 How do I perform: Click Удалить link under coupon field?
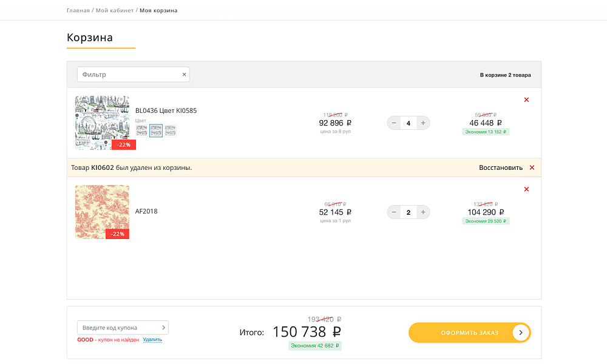coord(152,340)
